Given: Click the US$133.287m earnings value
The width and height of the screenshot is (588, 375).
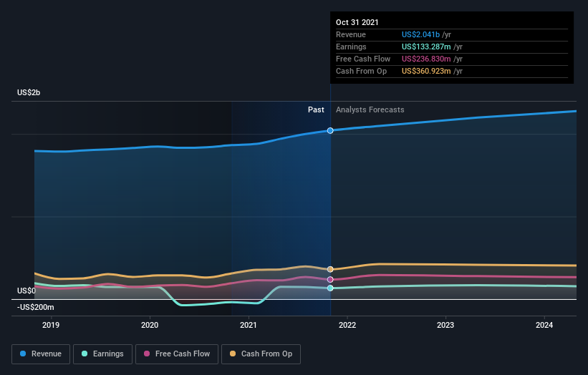Looking at the screenshot, I should [426, 47].
